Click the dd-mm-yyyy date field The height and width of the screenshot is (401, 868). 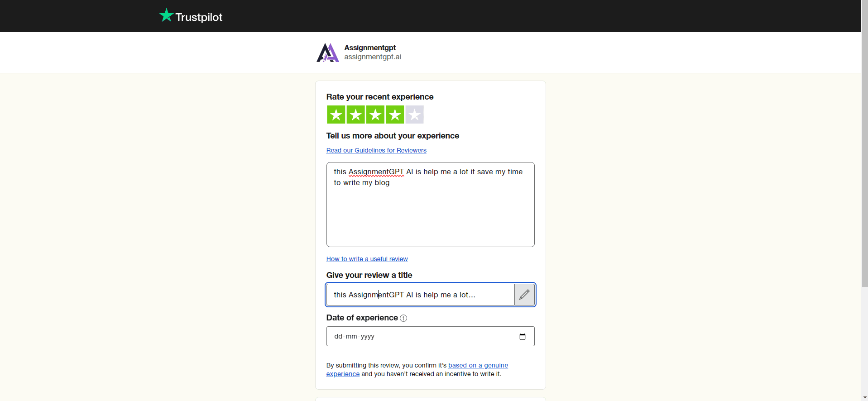coord(430,336)
